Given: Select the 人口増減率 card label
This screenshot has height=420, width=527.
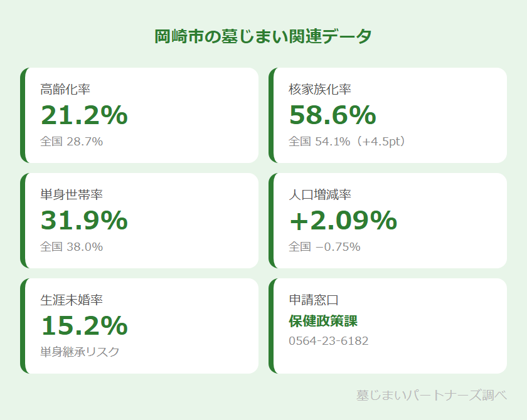Looking at the screenshot, I should point(320,194).
